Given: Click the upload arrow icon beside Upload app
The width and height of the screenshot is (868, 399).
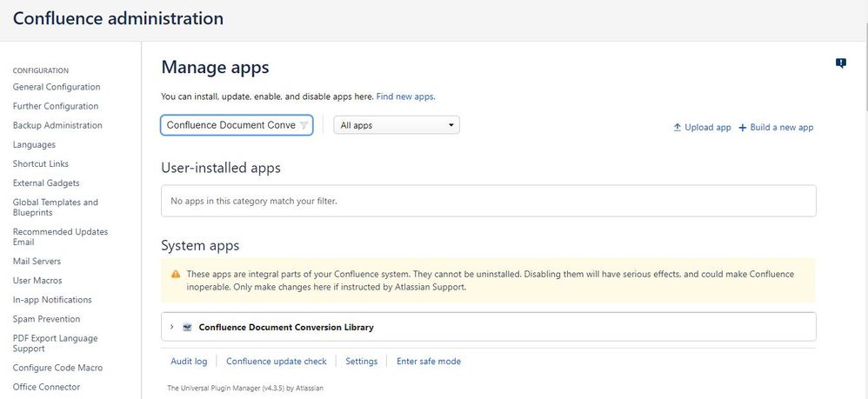Looking at the screenshot, I should [677, 127].
